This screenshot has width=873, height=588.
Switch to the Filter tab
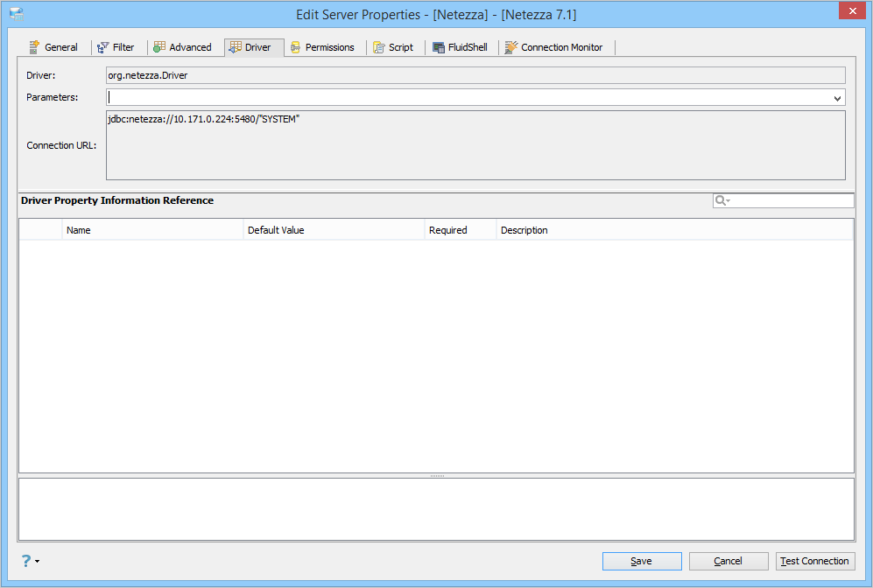[x=116, y=47]
